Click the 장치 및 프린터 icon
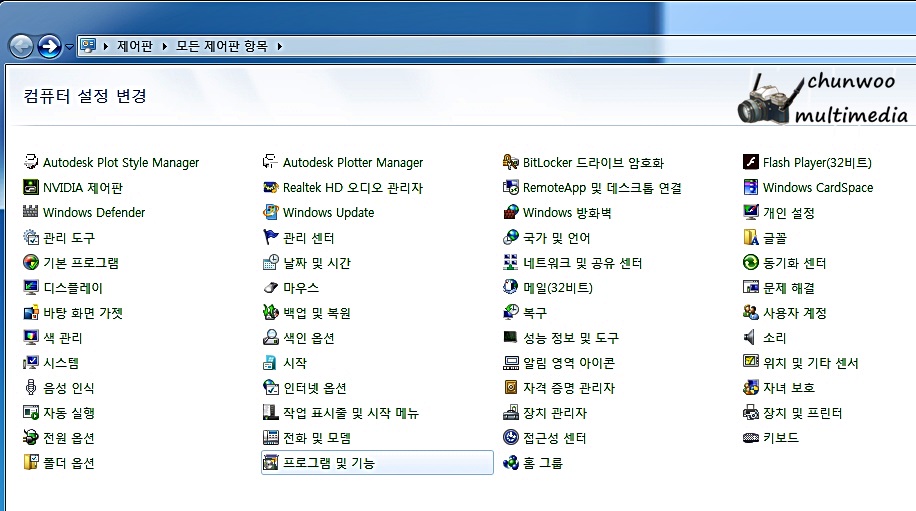Viewport: 916px width, 511px height. coord(751,412)
